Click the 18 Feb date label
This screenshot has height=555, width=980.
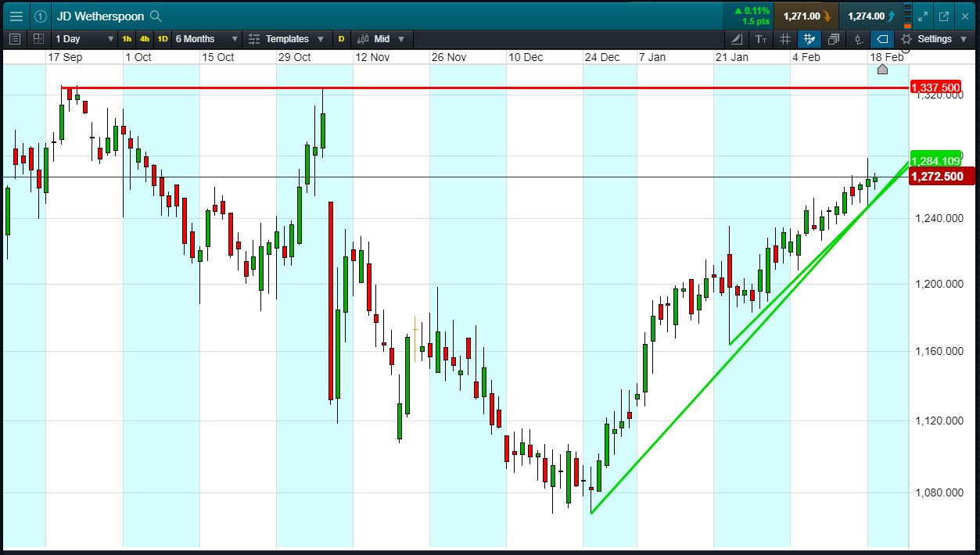click(887, 57)
